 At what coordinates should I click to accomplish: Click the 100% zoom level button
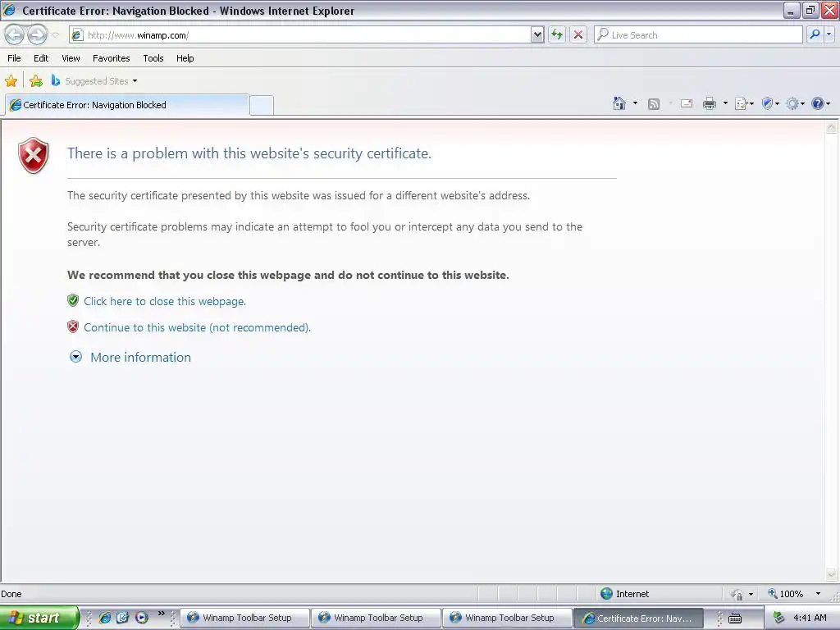coord(785,594)
